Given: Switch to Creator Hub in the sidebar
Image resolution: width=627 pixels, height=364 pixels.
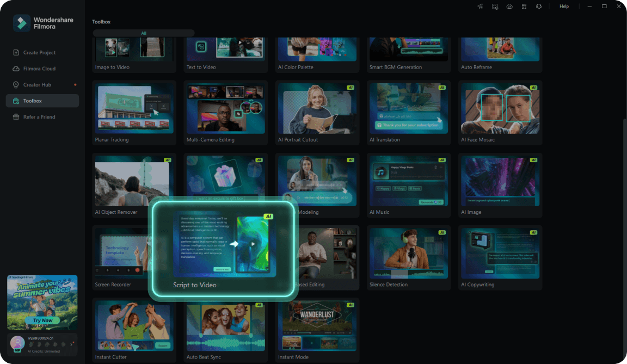Looking at the screenshot, I should [42, 85].
